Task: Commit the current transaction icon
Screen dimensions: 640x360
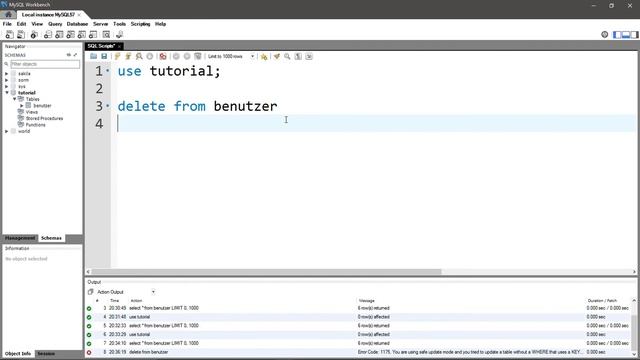Action: point(176,56)
